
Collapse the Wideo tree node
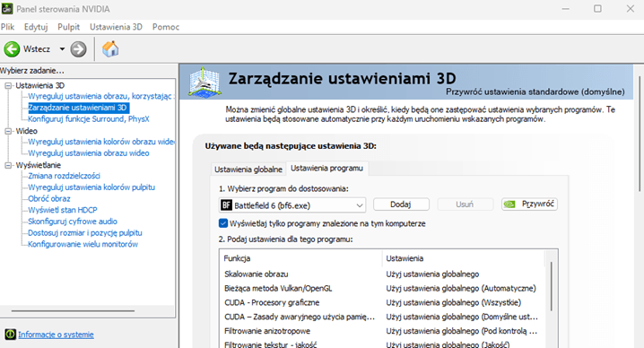[8, 131]
